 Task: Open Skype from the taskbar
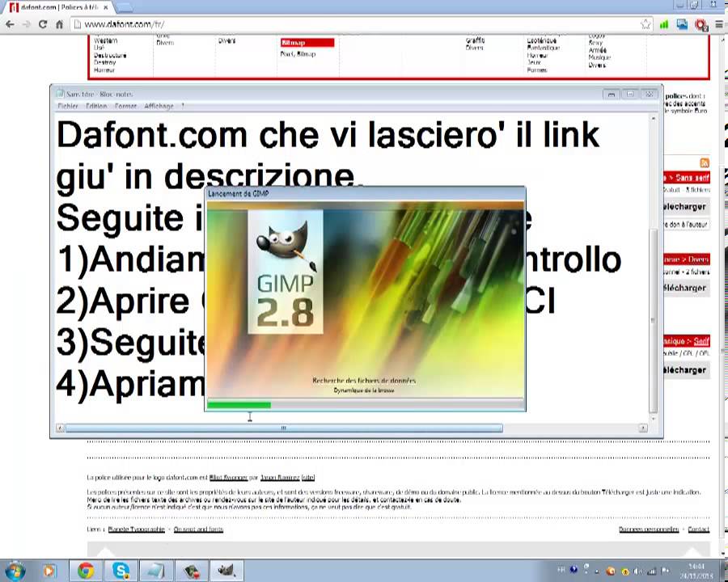point(121,571)
